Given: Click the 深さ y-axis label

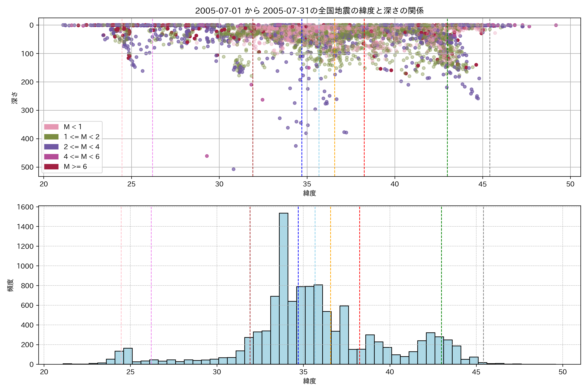Looking at the screenshot, I should [x=15, y=98].
